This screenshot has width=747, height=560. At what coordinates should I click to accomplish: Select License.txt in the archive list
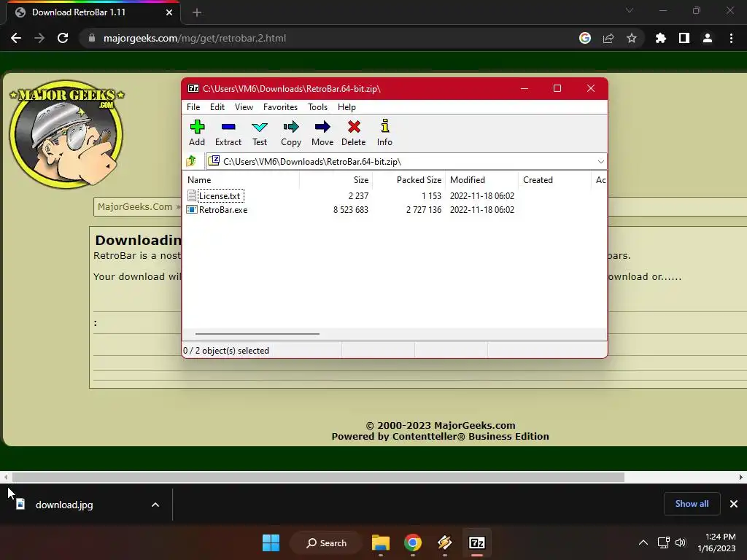click(x=219, y=195)
